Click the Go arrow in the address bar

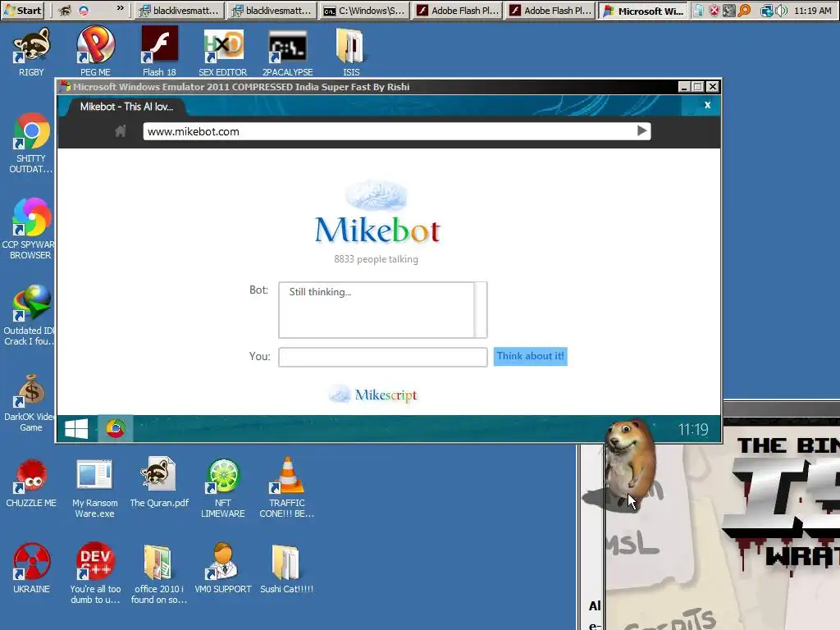point(641,131)
